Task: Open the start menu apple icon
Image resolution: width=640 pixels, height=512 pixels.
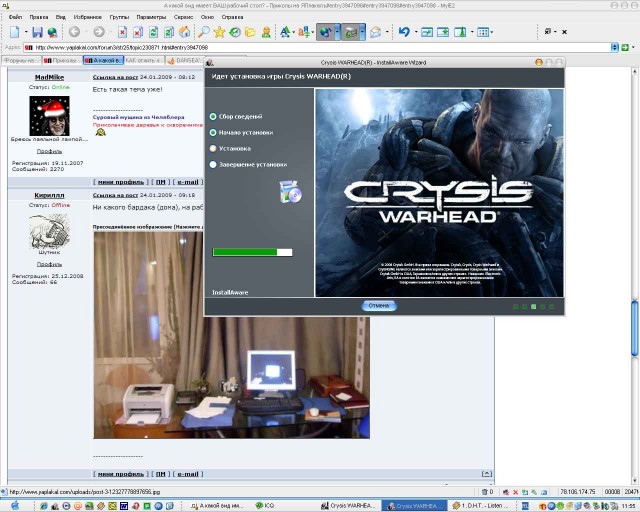Action: point(15,505)
